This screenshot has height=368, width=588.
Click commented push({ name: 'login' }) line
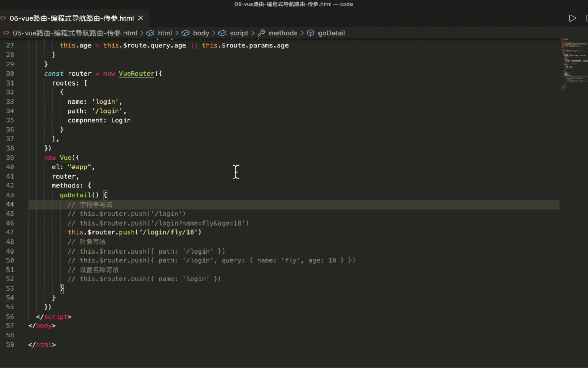[144, 279]
